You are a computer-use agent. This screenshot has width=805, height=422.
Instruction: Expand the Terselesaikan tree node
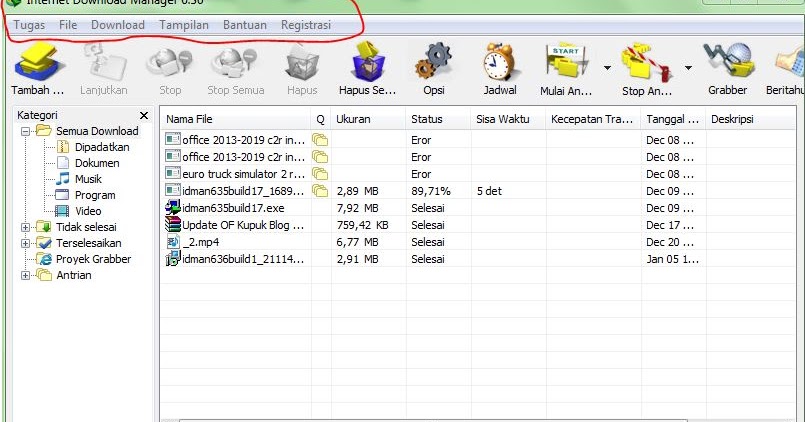25,243
